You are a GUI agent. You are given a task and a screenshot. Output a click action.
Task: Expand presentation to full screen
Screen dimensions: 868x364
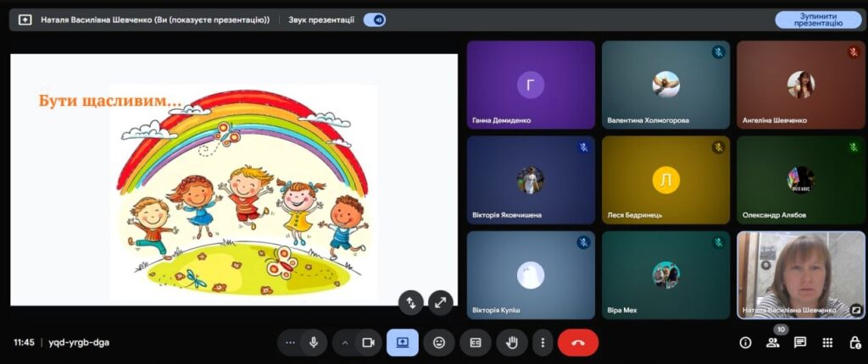[440, 301]
